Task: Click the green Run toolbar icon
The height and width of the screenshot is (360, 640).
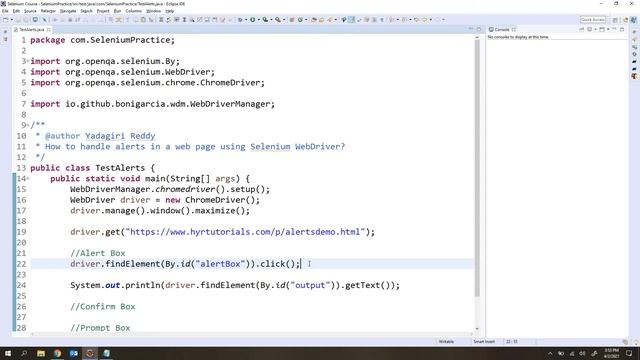Action: click(253, 20)
